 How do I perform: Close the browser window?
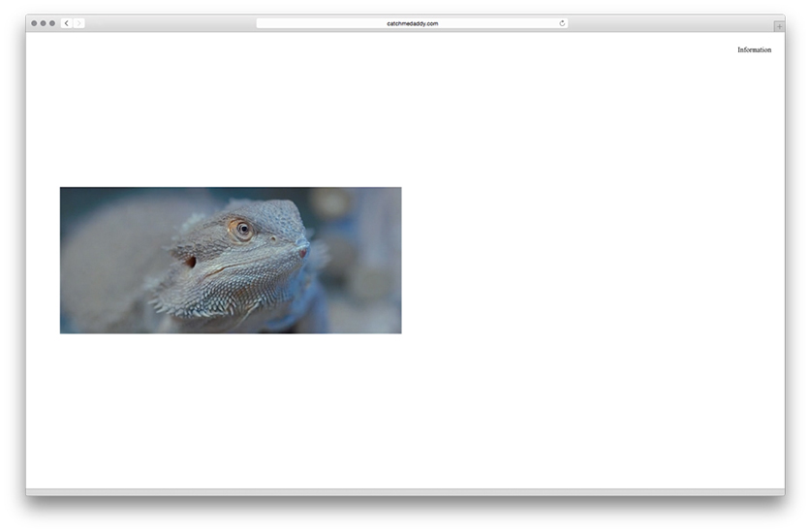34,23
